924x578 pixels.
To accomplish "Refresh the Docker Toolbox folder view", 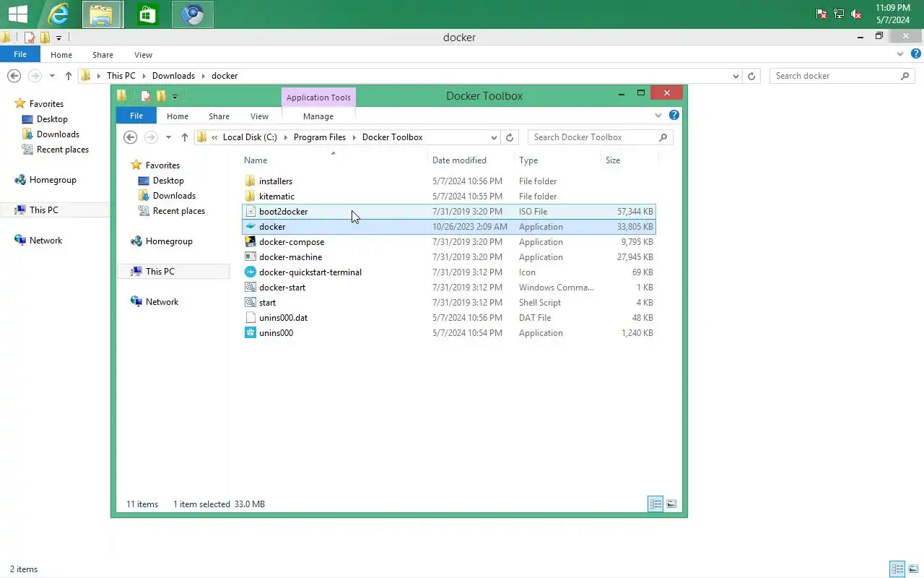I will point(510,137).
